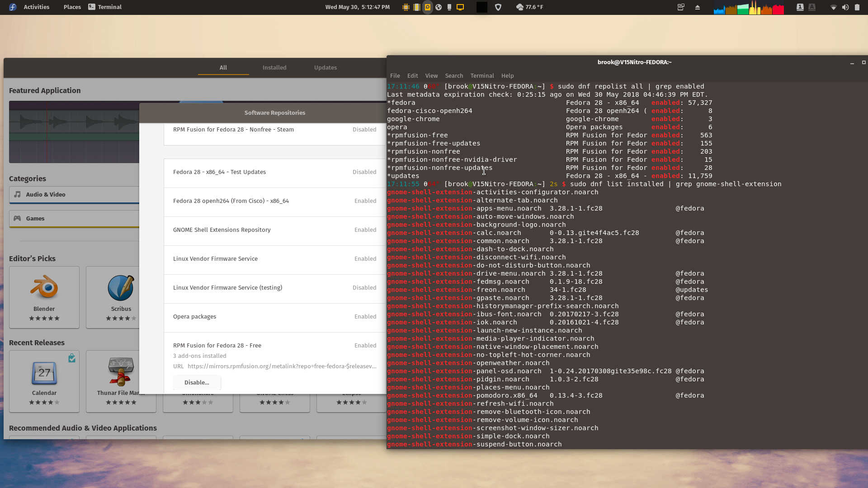This screenshot has width=868, height=488.
Task: Click the rpmfusion metalink URL text
Action: point(282,366)
